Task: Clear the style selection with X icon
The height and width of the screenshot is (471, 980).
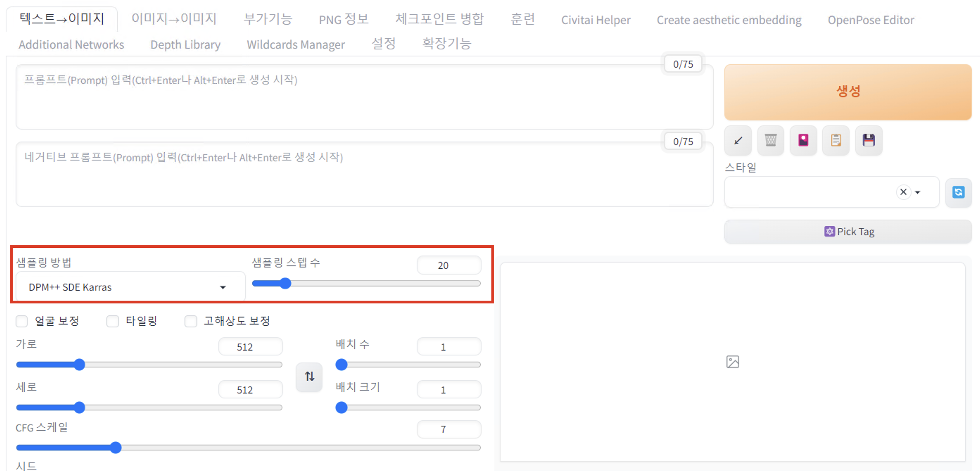Action: point(903,192)
